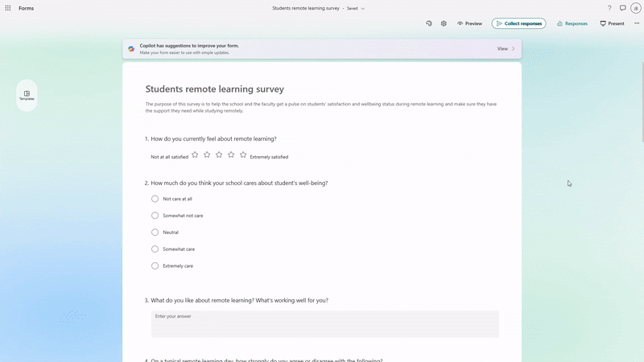Screen dimensions: 644x362
Task: Preview the form
Action: pyautogui.click(x=469, y=23)
